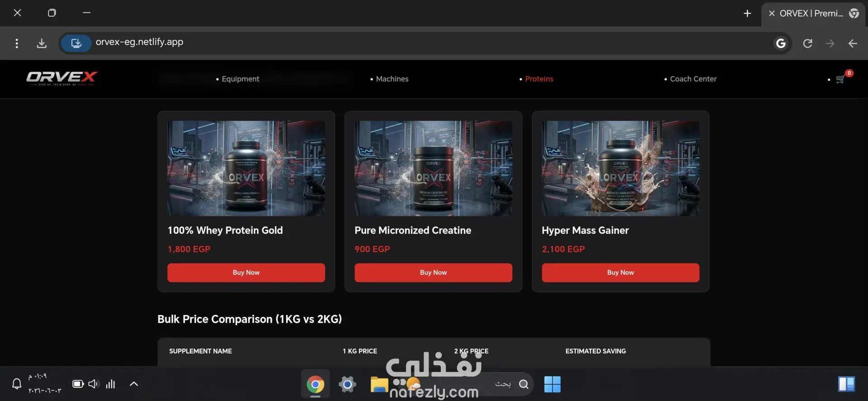Image resolution: width=868 pixels, height=401 pixels.
Task: Go forward using the browser arrow
Action: pyautogui.click(x=830, y=43)
